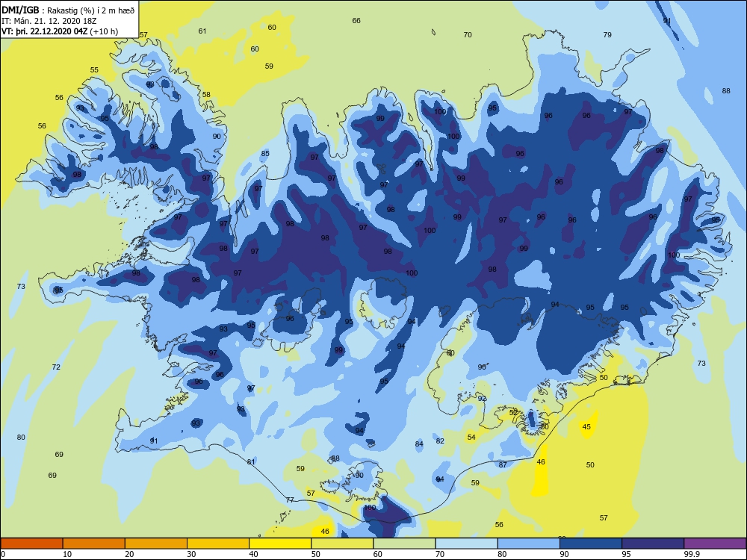This screenshot has height=560, width=747.
Task: Click the indigo 95–99.9 legend swatch
Action: (653, 544)
